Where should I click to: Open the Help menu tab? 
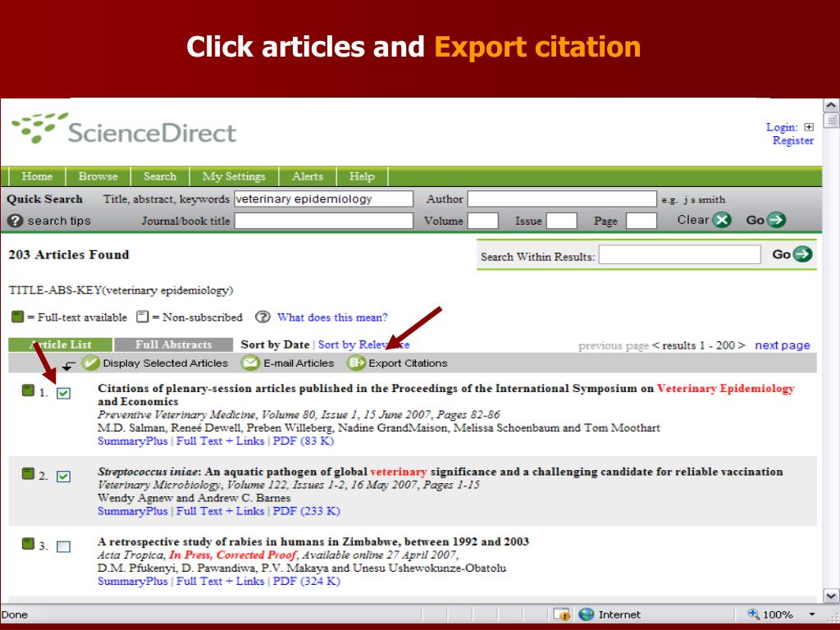[x=362, y=176]
